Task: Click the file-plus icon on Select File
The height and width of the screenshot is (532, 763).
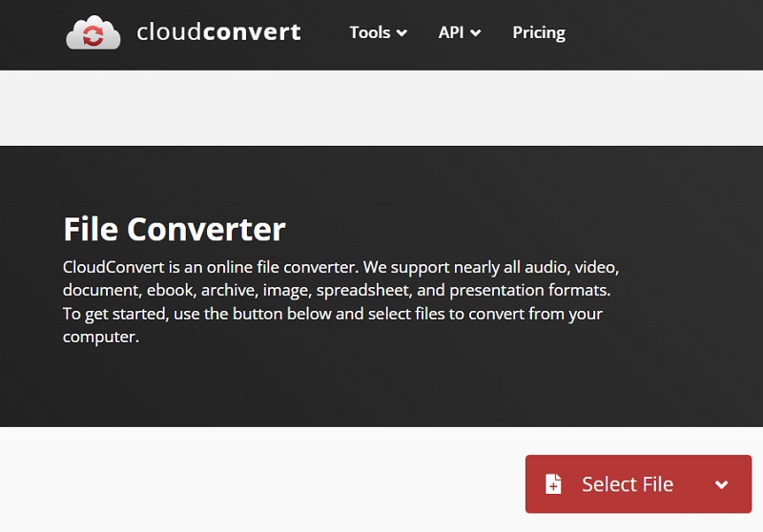Action: 553,484
